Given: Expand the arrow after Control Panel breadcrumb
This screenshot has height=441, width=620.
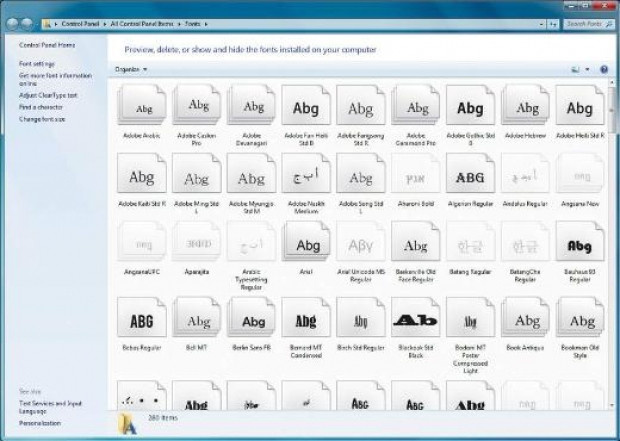Looking at the screenshot, I should tap(105, 24).
